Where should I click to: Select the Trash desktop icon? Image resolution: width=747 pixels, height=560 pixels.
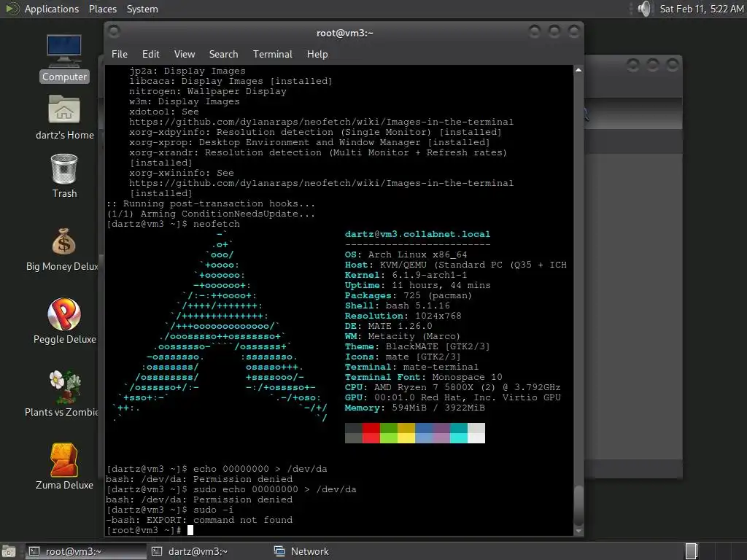(x=64, y=176)
